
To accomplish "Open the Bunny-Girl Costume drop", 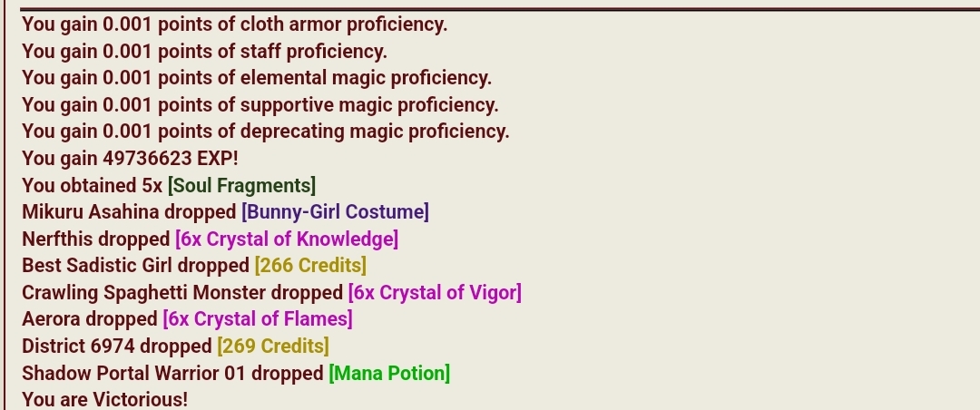I will (x=335, y=212).
